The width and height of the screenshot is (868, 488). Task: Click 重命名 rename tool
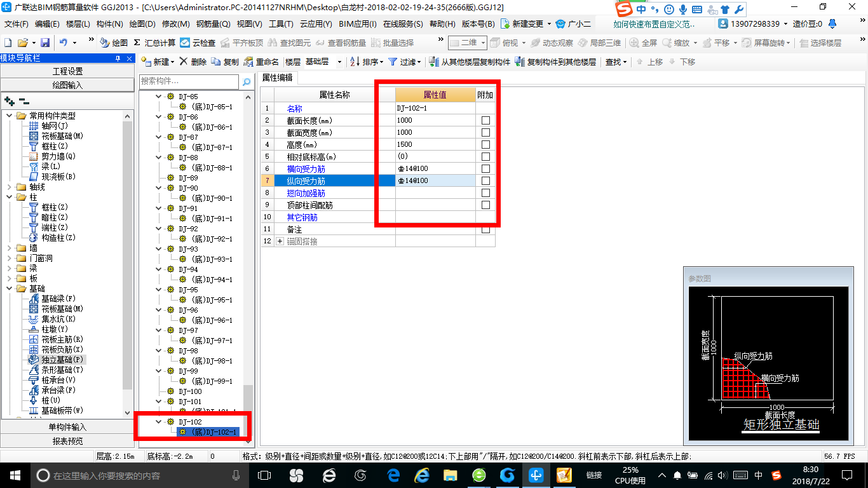(261, 62)
